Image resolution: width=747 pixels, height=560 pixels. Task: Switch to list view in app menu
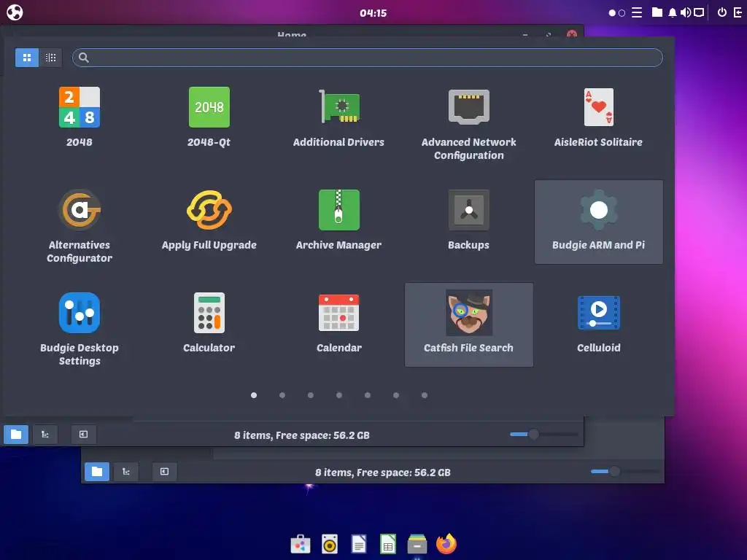tap(50, 58)
